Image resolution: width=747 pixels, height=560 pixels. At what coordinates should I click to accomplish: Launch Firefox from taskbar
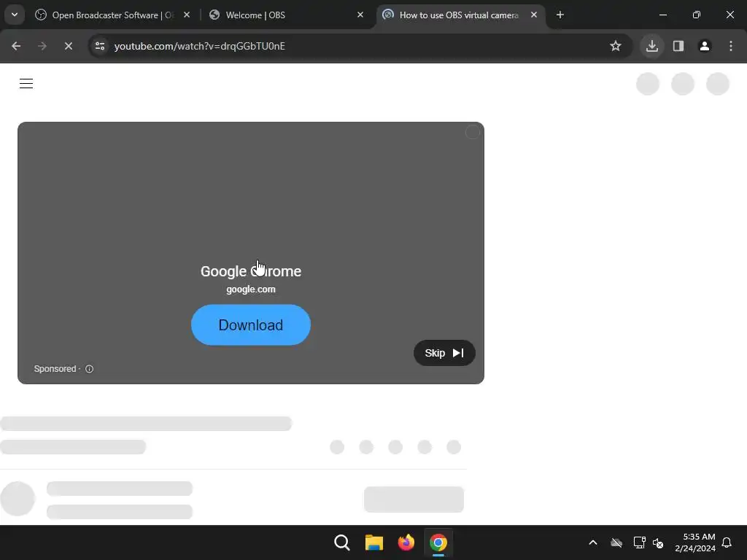(x=406, y=542)
